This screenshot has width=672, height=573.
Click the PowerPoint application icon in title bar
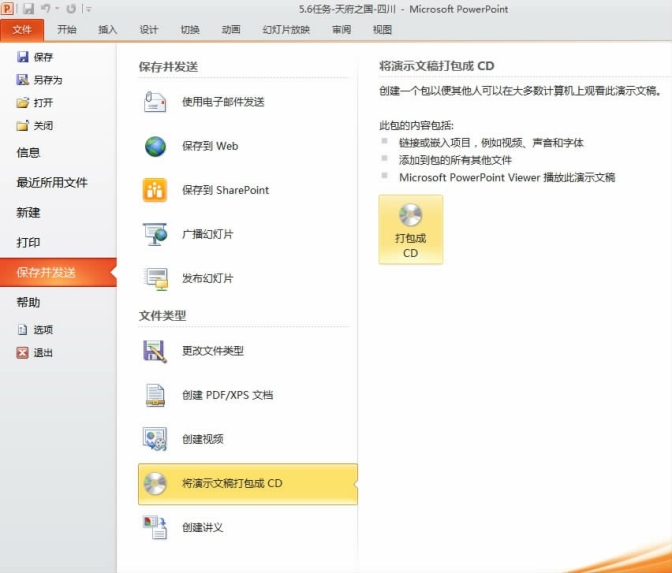pyautogui.click(x=7, y=9)
